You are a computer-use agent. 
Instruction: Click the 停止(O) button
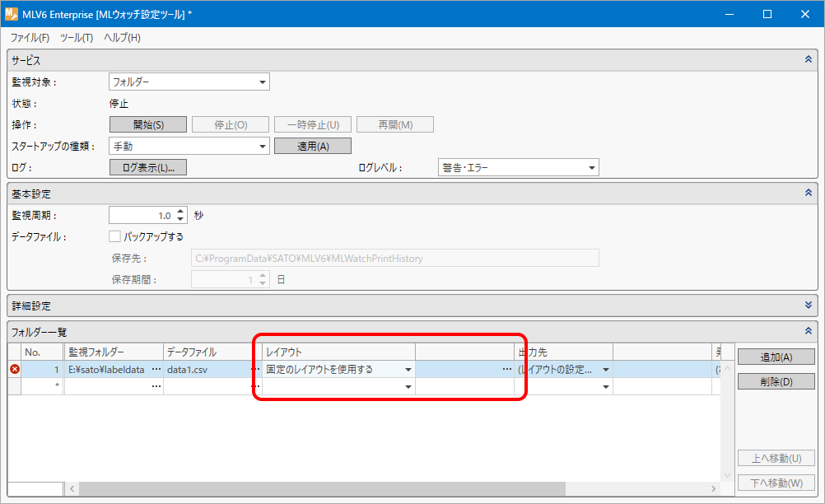point(231,124)
